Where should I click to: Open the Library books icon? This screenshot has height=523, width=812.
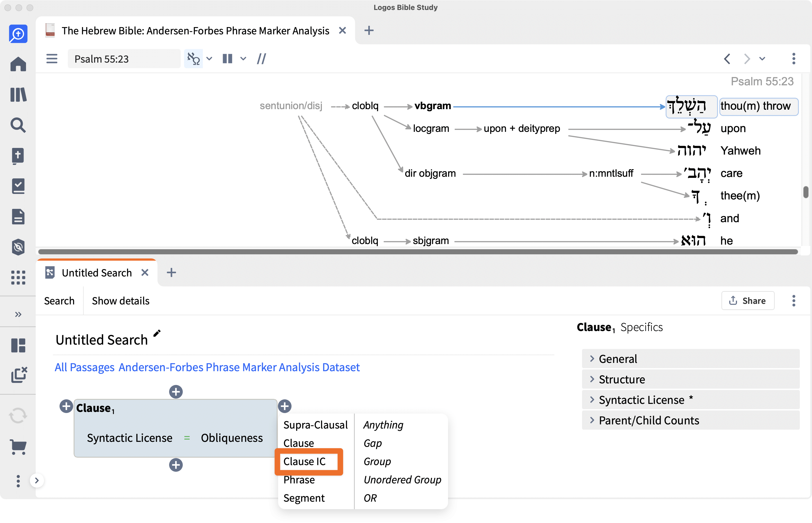click(x=18, y=94)
